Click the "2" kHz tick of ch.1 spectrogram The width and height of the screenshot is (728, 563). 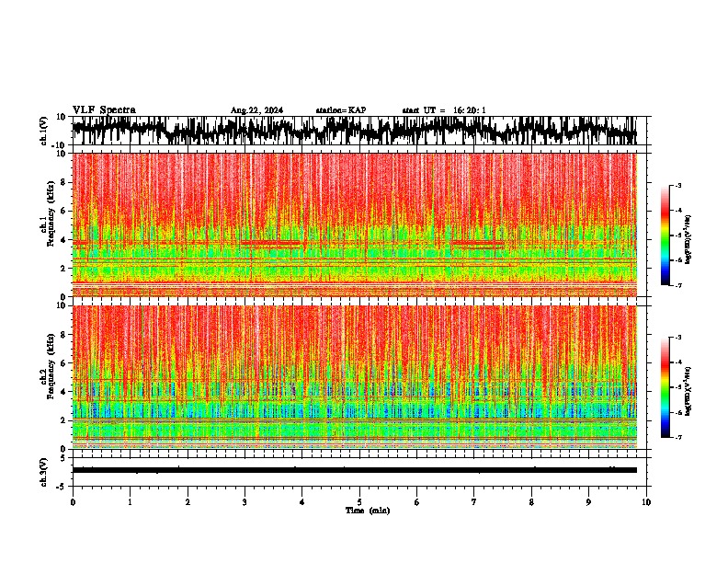coord(64,268)
